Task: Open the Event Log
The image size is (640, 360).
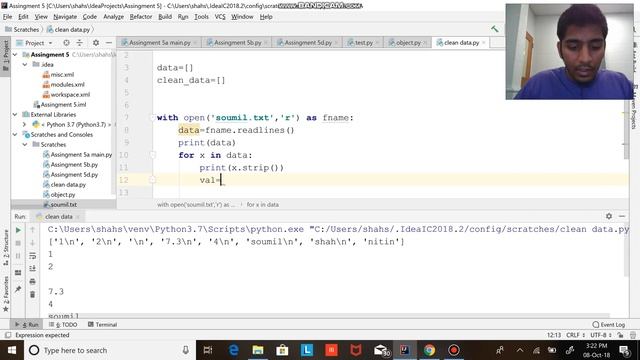Action: [x=609, y=324]
